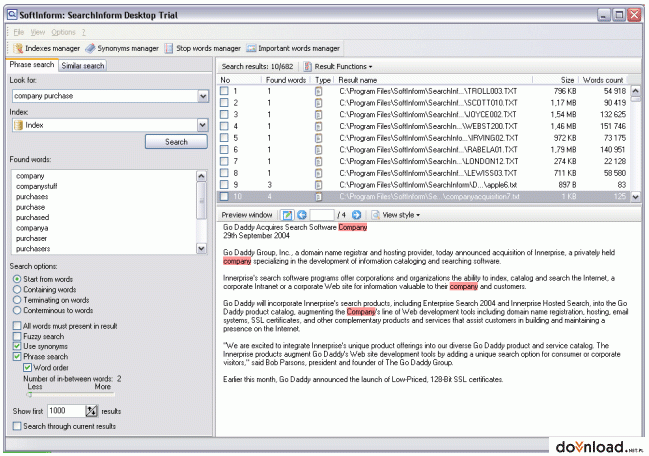Go to next match in preview
Viewport: 649px width, 456px height.
(x=356, y=215)
